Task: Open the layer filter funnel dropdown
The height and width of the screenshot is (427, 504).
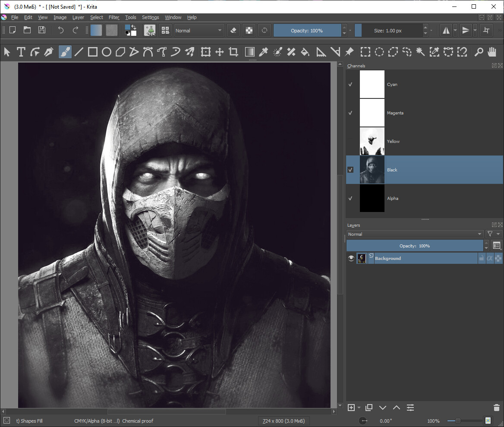Action: 494,234
